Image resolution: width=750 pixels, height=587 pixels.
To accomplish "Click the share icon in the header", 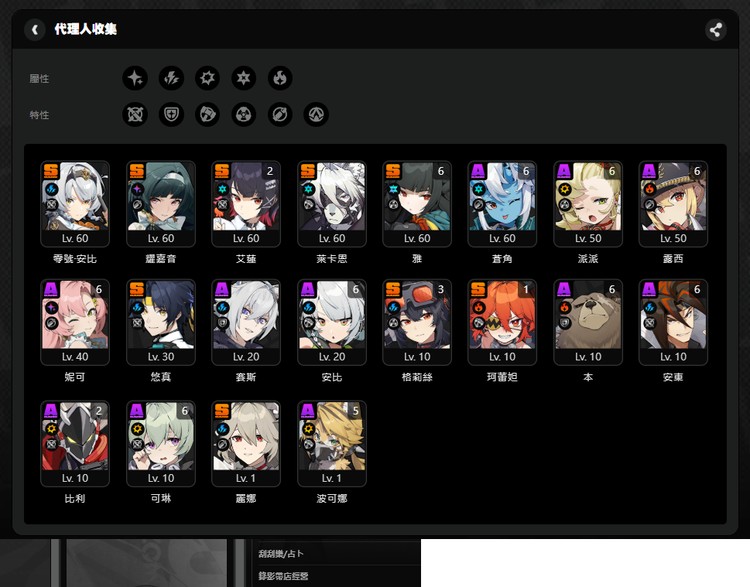I will 715,30.
